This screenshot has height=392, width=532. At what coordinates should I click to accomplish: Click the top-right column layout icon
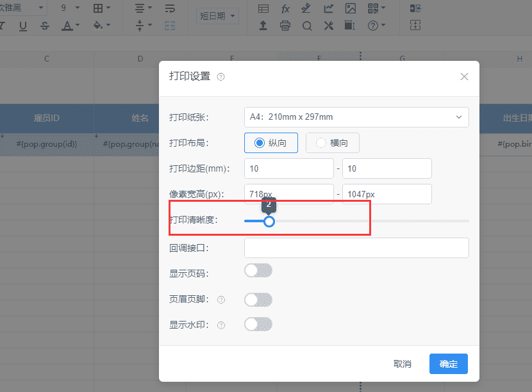coord(415,8)
